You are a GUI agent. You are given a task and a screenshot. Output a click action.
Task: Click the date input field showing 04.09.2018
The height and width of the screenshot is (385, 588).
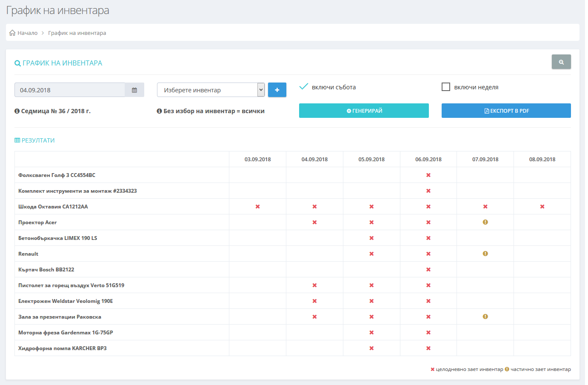click(x=70, y=90)
